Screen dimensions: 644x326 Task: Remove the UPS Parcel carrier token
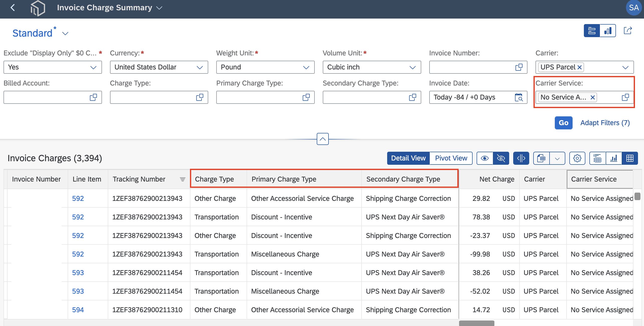coord(580,67)
